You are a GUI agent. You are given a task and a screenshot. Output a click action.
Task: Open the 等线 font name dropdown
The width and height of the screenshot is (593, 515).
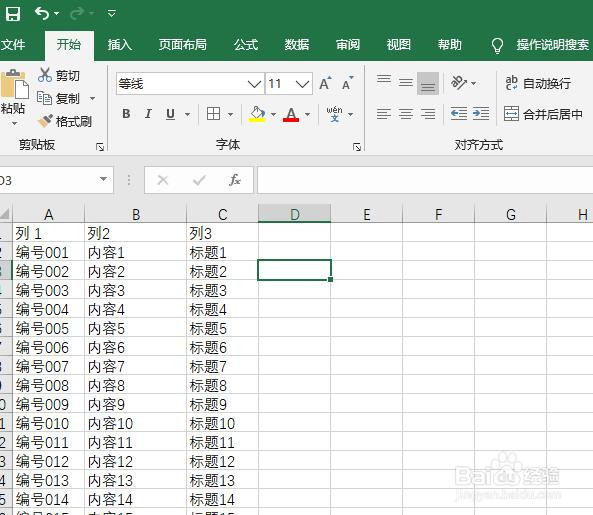pyautogui.click(x=254, y=84)
